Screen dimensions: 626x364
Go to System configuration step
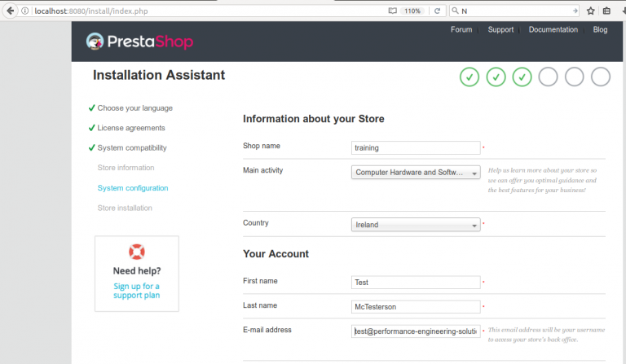[x=133, y=188]
